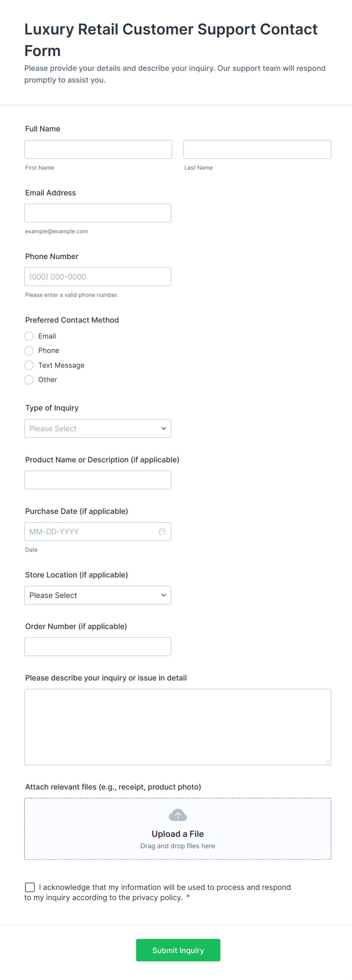Click the inquiry description text area
Screen dimensions: 352x980
pyautogui.click(x=178, y=727)
